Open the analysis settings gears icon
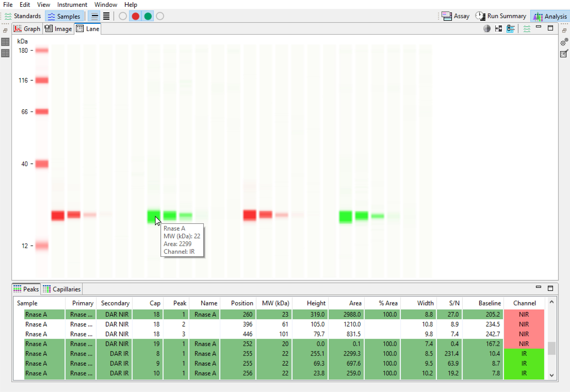This screenshot has height=392, width=570. click(x=564, y=42)
